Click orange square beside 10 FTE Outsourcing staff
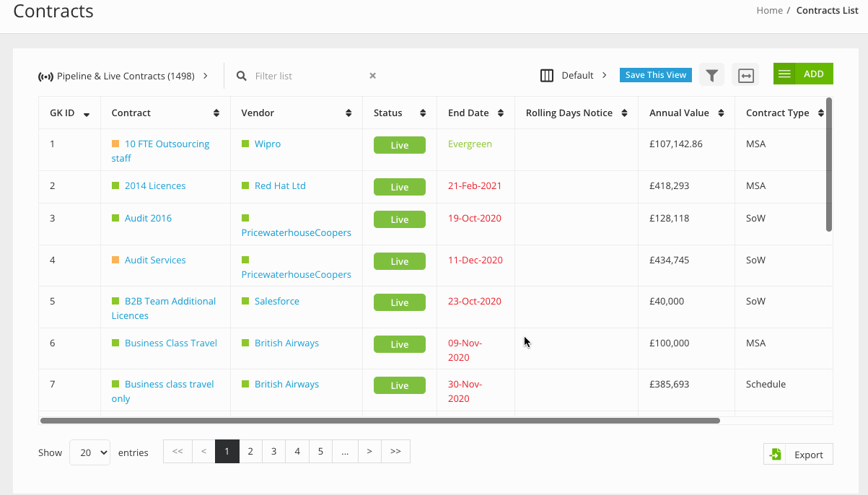 (115, 144)
